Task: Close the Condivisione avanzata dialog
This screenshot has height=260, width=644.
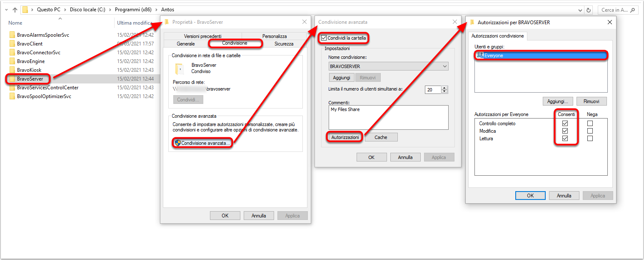Action: 455,22
